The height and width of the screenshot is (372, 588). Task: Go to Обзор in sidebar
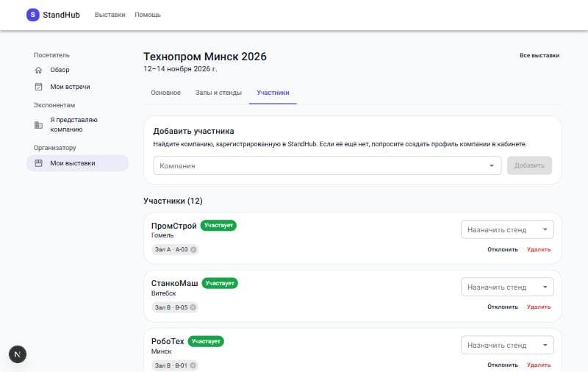(x=78, y=70)
